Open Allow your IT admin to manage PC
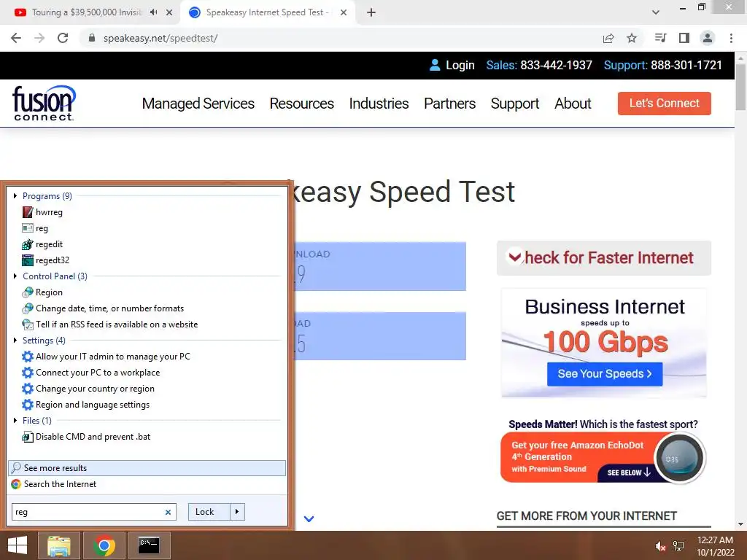The height and width of the screenshot is (560, 747). click(106, 356)
